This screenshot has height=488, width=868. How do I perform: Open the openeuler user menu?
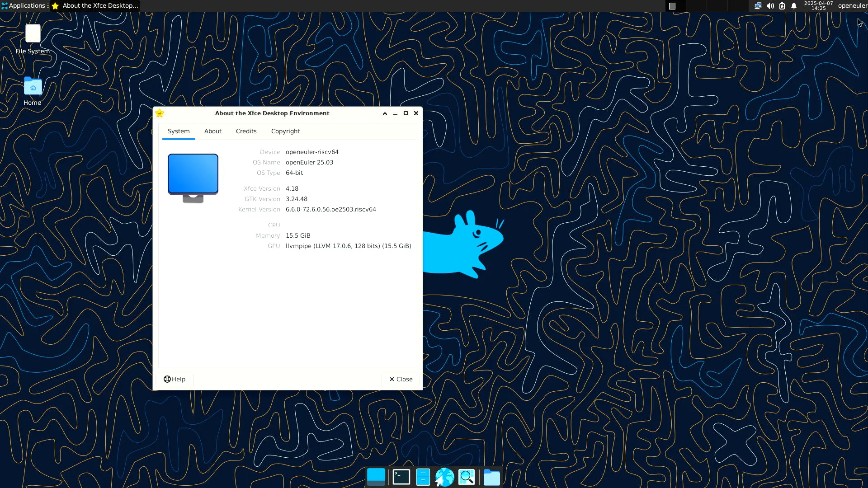[852, 6]
